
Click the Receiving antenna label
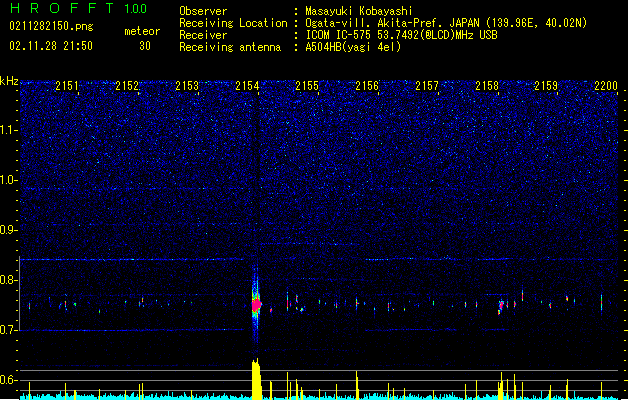point(230,47)
